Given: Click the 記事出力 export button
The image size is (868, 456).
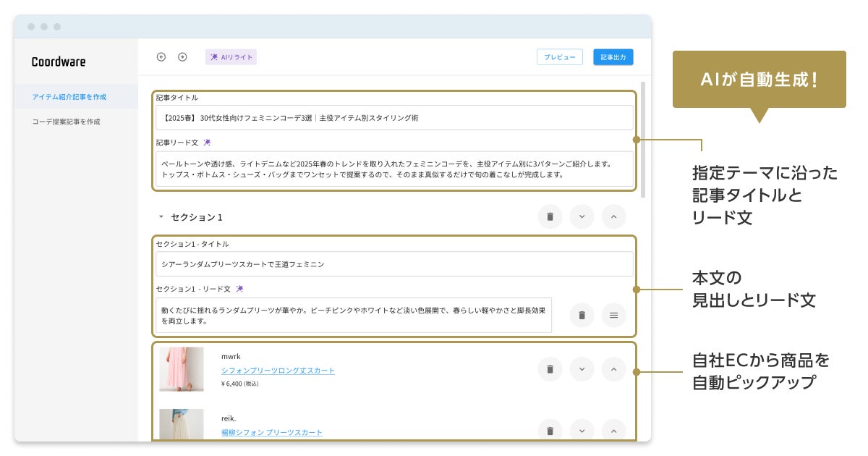Looking at the screenshot, I should point(613,57).
